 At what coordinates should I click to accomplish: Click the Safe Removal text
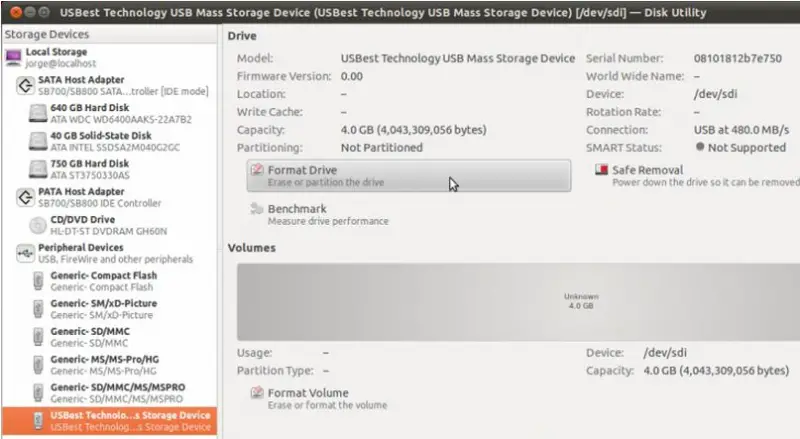(x=647, y=170)
